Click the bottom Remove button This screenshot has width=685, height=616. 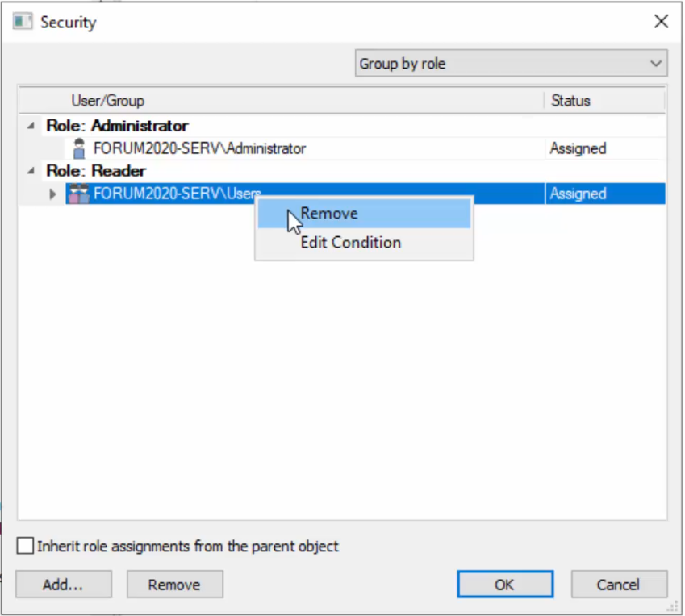click(x=174, y=585)
